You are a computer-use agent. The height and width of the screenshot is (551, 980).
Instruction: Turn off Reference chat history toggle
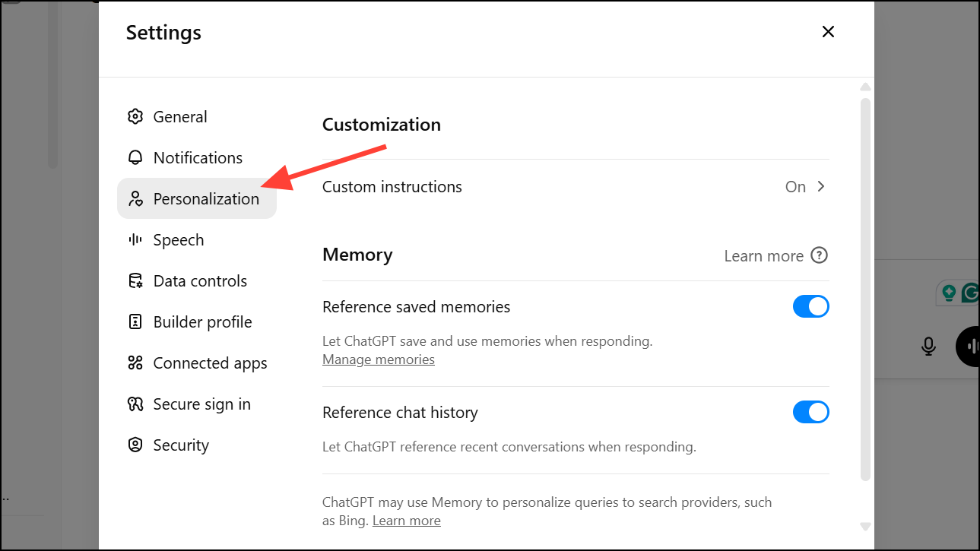click(810, 413)
